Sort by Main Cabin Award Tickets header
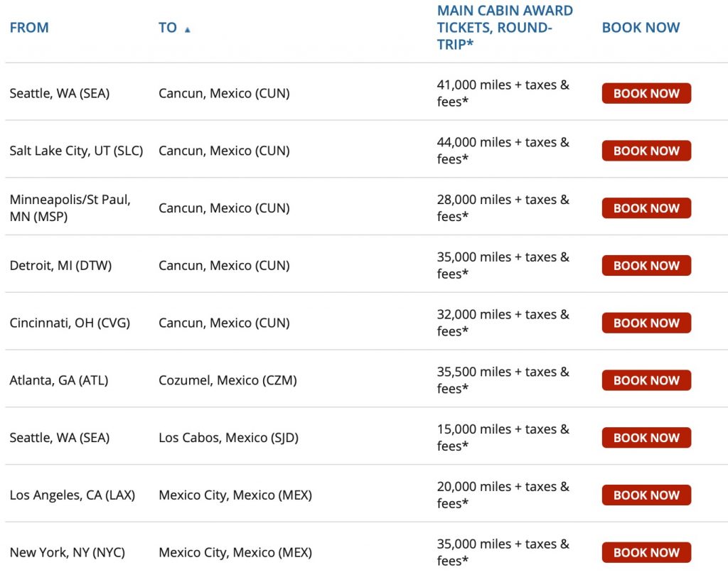728x575 pixels. point(505,28)
